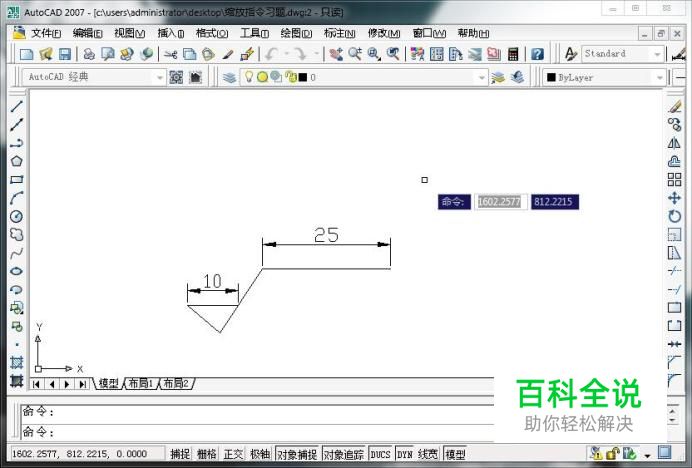Expand the undo history dropdown arrow
Image resolution: width=692 pixels, height=468 pixels.
click(x=286, y=54)
